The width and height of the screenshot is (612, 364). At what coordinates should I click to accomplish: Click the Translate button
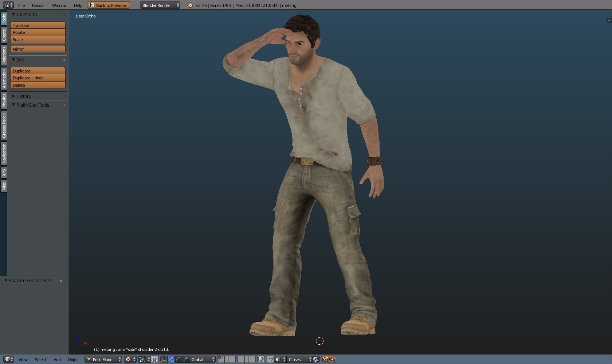coord(38,25)
